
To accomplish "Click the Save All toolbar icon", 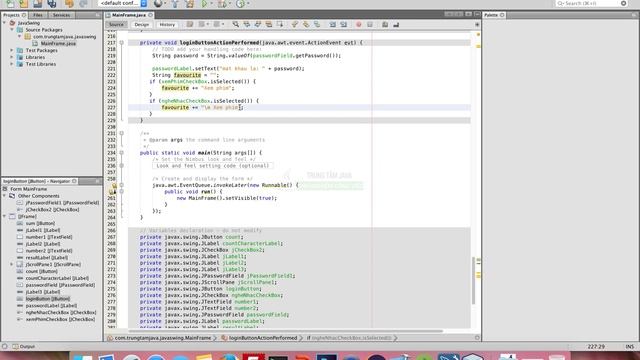I will 52,4.
